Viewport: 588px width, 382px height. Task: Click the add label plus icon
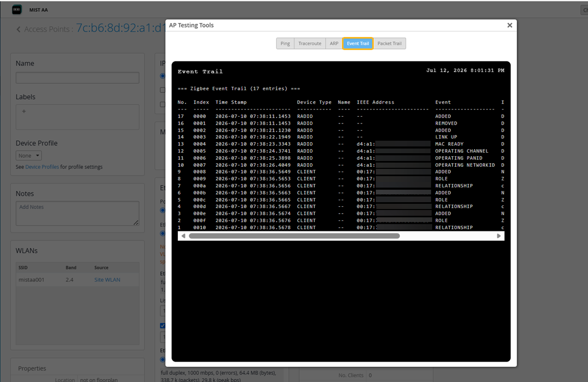pos(24,112)
